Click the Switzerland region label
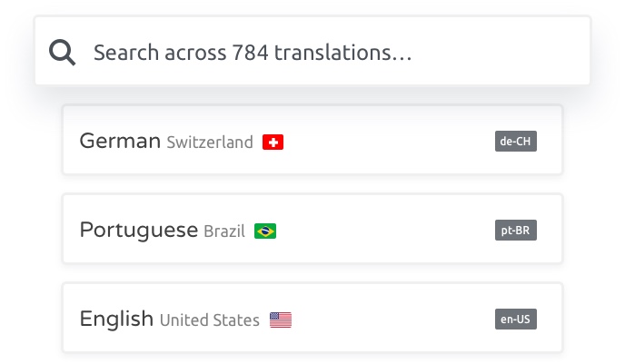The height and width of the screenshot is (364, 625). (x=210, y=143)
